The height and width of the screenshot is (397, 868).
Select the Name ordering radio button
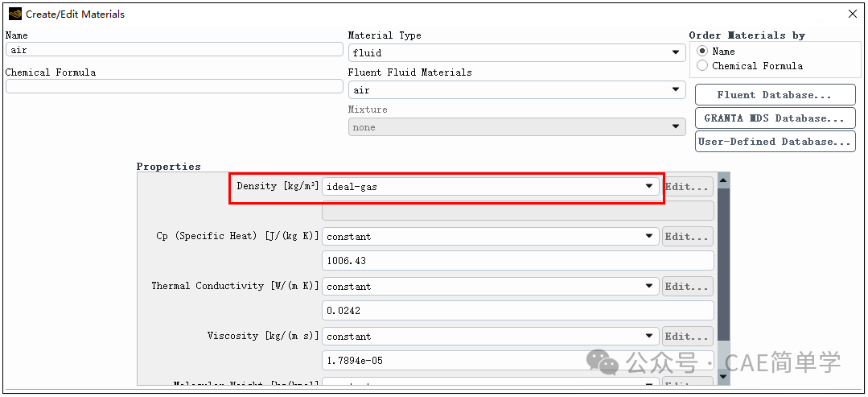[702, 51]
